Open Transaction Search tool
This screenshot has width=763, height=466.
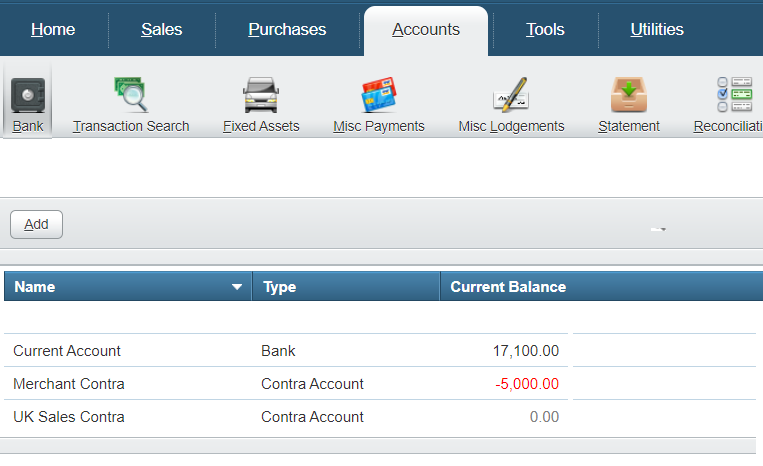(131, 97)
